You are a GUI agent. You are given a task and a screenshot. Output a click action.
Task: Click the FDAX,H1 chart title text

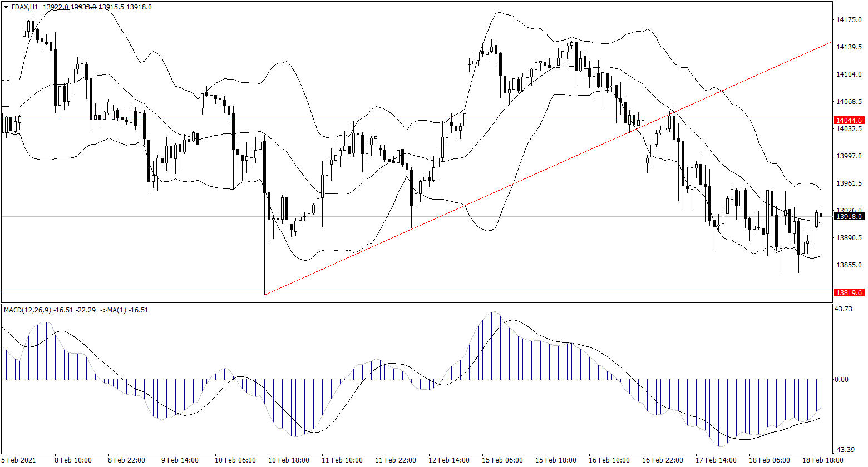click(x=25, y=7)
